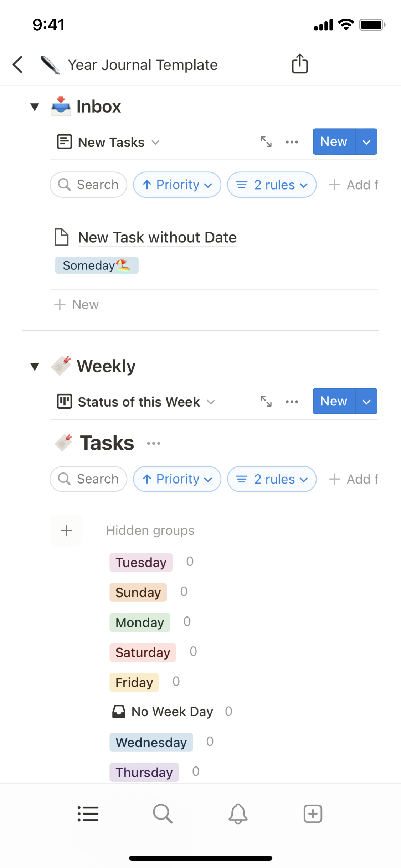Open the 2 rules filter under Tasks

pyautogui.click(x=272, y=479)
